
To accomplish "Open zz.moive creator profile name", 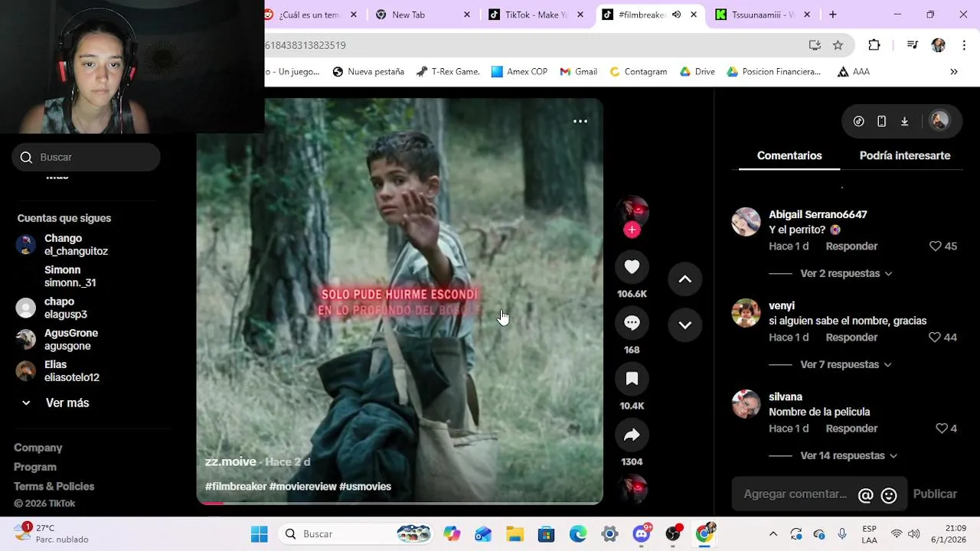I will tap(230, 461).
